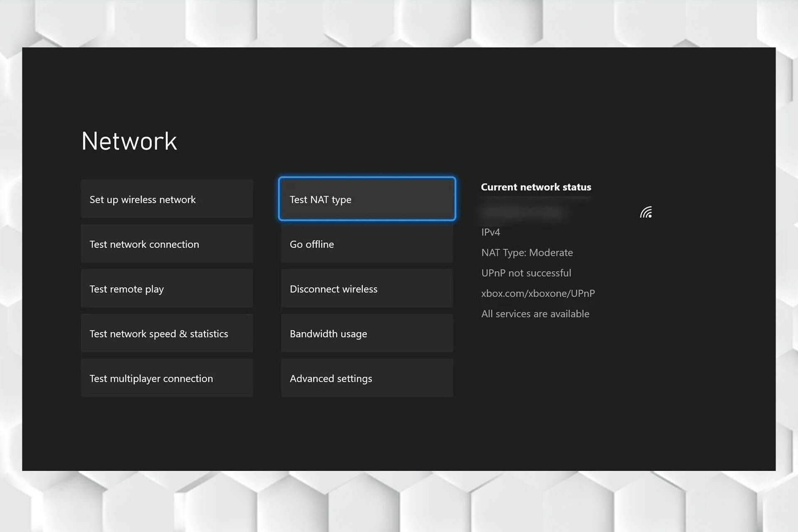Select Disconnect wireless tile
The height and width of the screenshot is (532, 798).
pyautogui.click(x=367, y=288)
